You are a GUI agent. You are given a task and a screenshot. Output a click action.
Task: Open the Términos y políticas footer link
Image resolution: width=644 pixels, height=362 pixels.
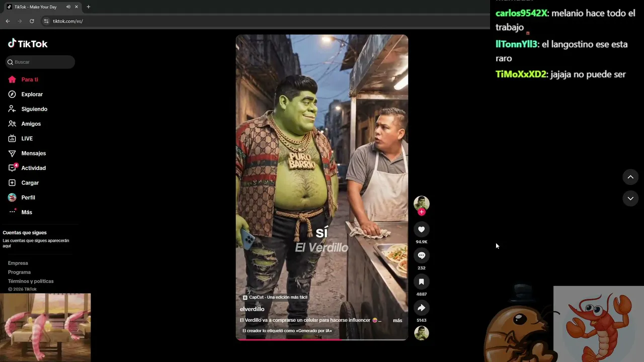pyautogui.click(x=31, y=281)
